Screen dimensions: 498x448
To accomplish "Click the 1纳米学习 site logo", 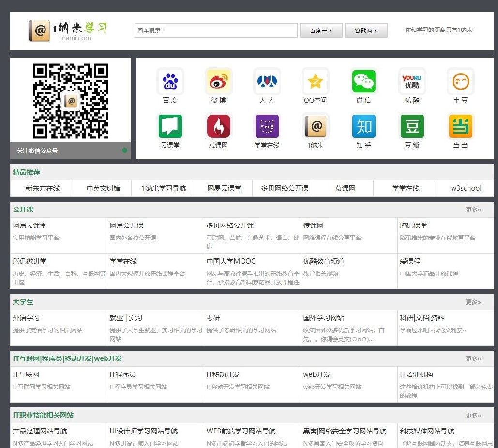I will pyautogui.click(x=68, y=31).
